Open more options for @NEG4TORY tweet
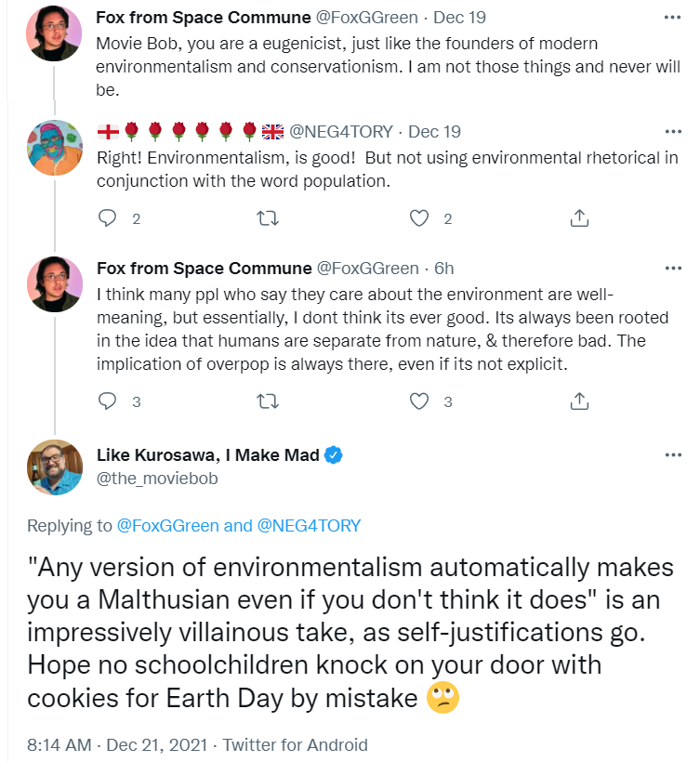The image size is (700, 762). (x=673, y=132)
